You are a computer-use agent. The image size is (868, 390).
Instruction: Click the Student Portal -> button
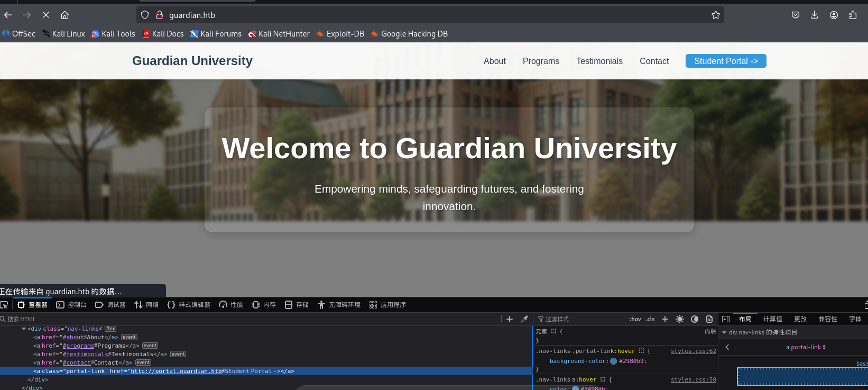coord(725,61)
